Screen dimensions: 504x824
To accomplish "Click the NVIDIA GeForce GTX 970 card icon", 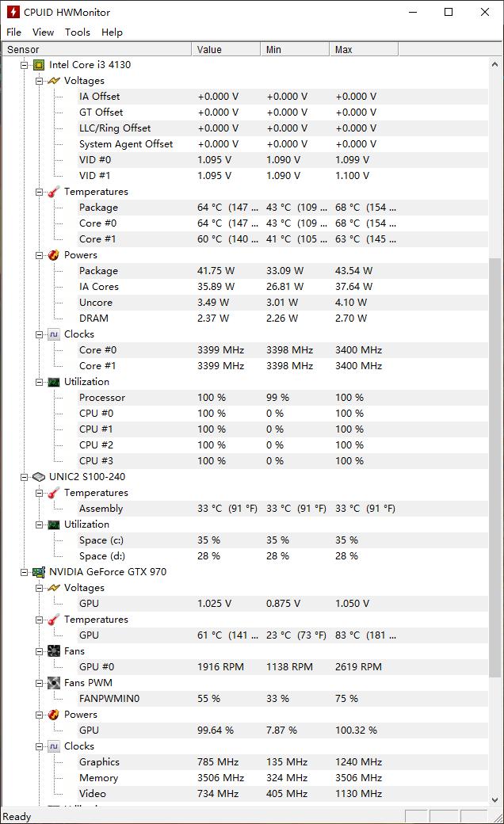I will [38, 572].
